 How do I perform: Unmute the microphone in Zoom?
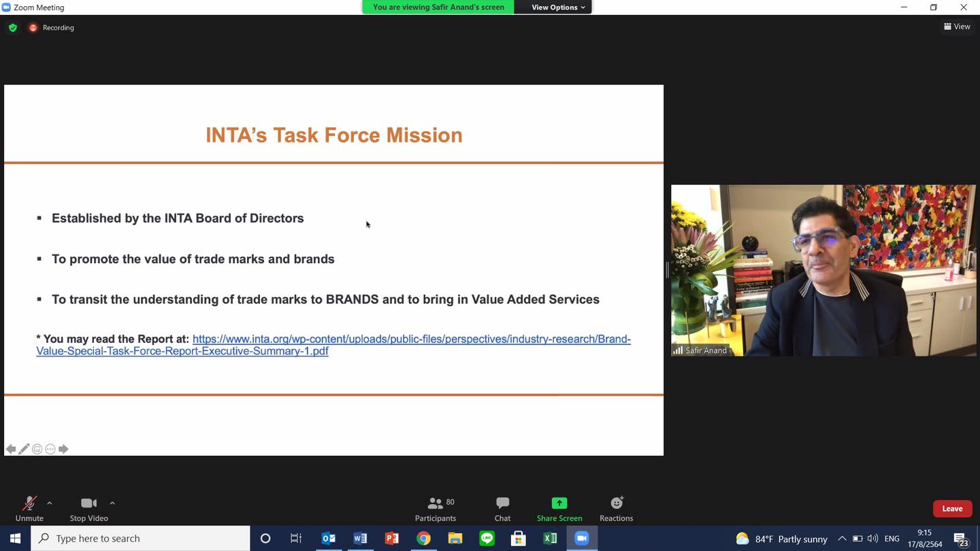point(29,508)
